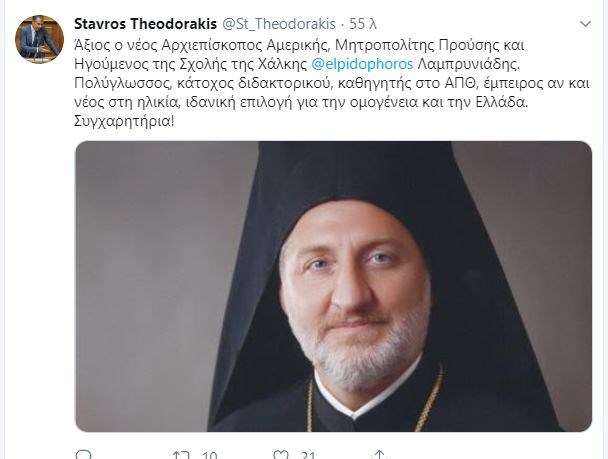Click the word Λαμπρυνιάδης after the mention
Image resolution: width=608 pixels, height=459 pixels.
pos(468,64)
